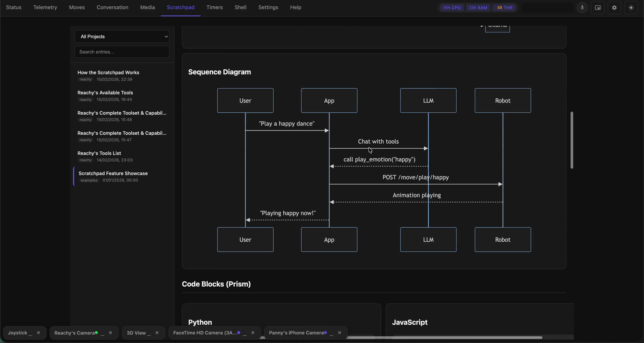644x343 pixels.
Task: Switch to the Telemetry tab
Action: [45, 7]
